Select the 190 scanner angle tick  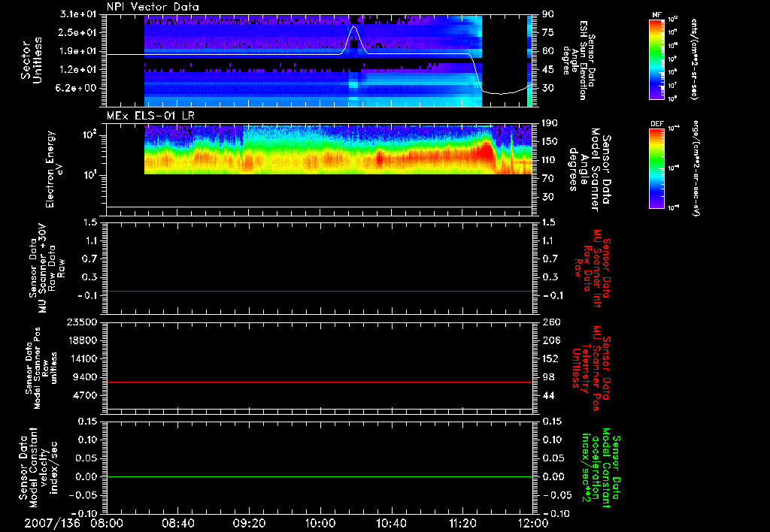click(x=550, y=123)
